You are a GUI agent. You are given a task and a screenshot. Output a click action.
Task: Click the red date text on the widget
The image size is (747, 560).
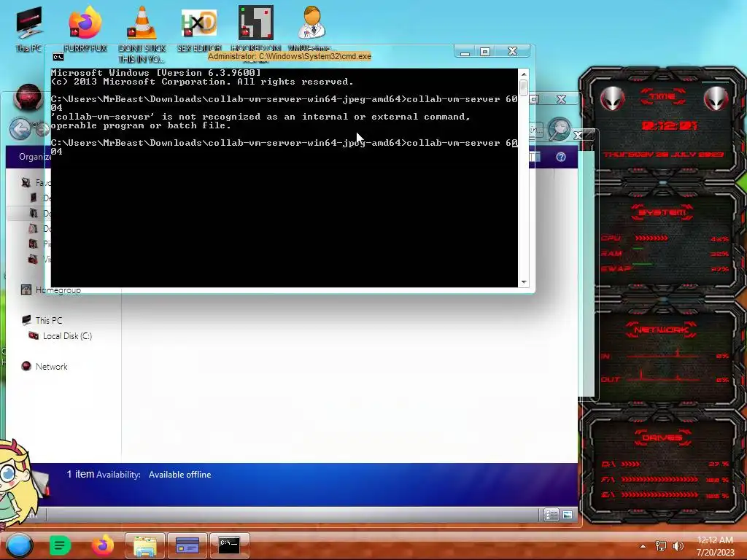[x=664, y=155]
